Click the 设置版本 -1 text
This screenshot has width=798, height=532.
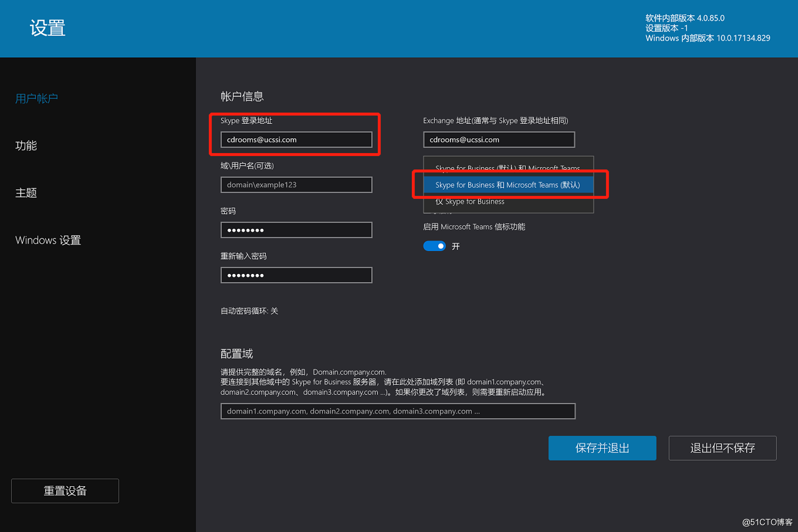coord(667,28)
